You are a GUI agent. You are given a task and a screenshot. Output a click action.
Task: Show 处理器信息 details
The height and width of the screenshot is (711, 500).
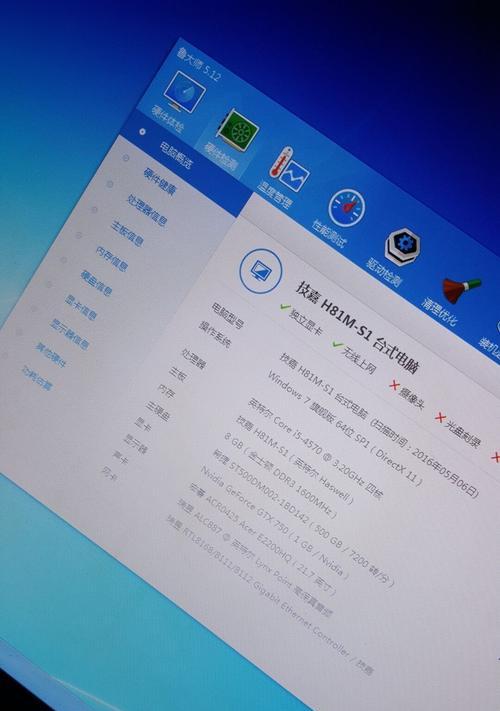coord(147,210)
